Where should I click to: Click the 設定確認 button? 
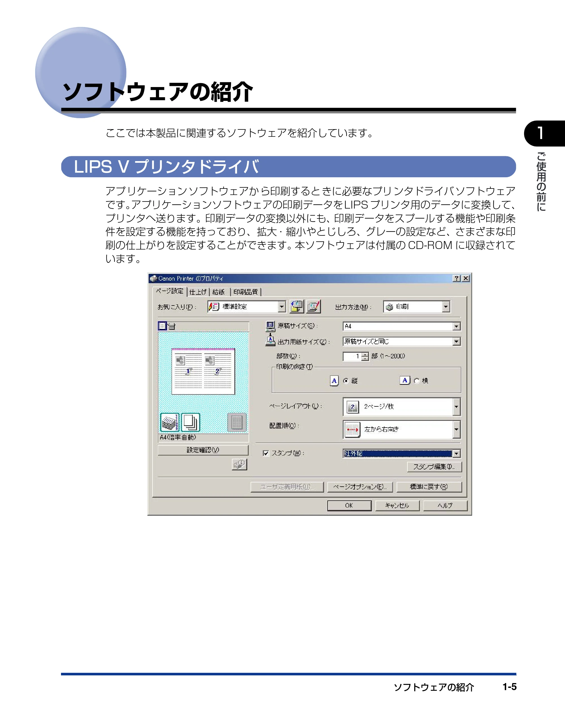tap(203, 450)
